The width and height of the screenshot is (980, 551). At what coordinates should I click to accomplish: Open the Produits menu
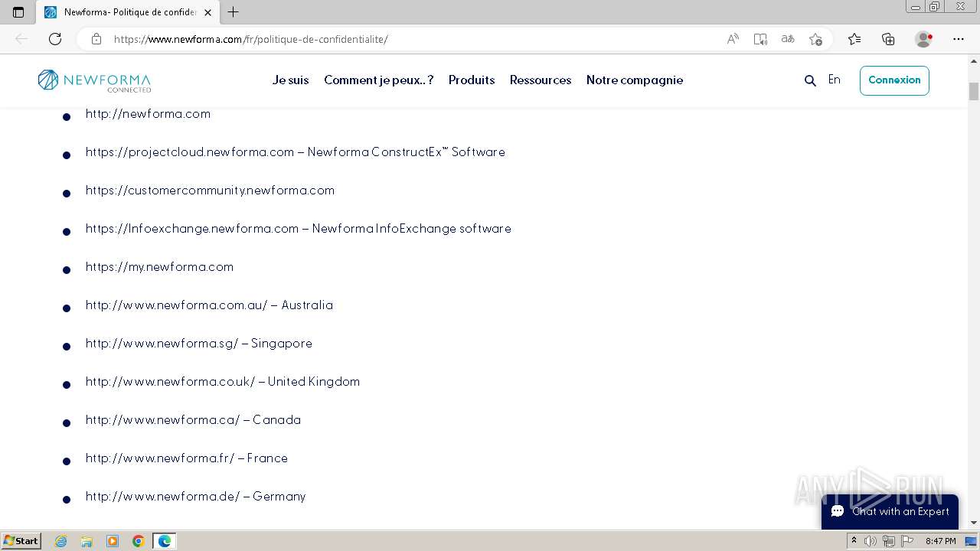[x=472, y=80]
